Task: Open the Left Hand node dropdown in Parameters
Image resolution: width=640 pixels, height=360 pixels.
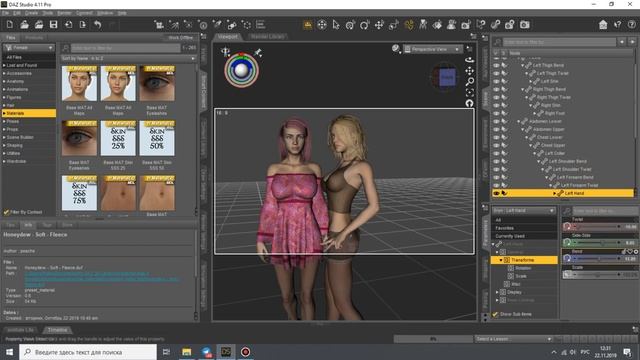Action: click(524, 211)
